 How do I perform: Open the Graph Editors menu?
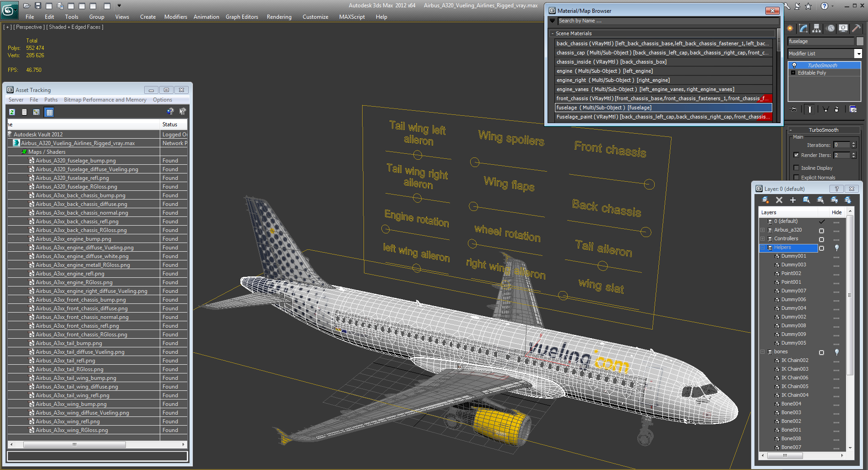(242, 17)
